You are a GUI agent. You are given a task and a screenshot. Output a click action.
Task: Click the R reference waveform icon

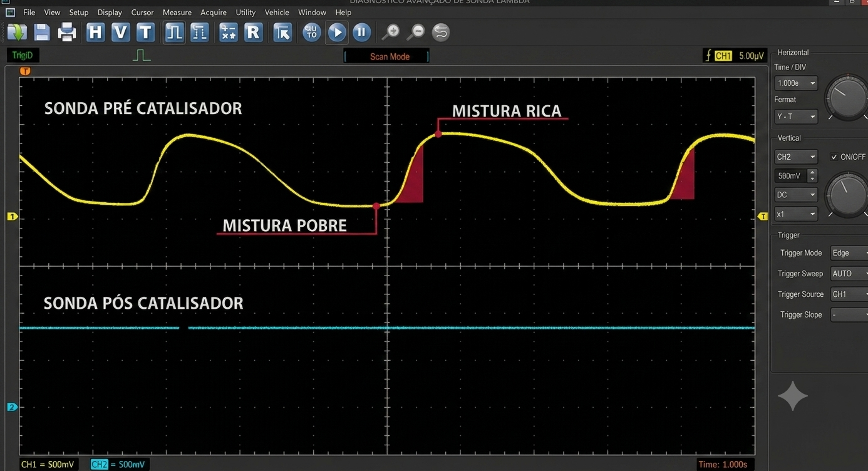pyautogui.click(x=253, y=32)
